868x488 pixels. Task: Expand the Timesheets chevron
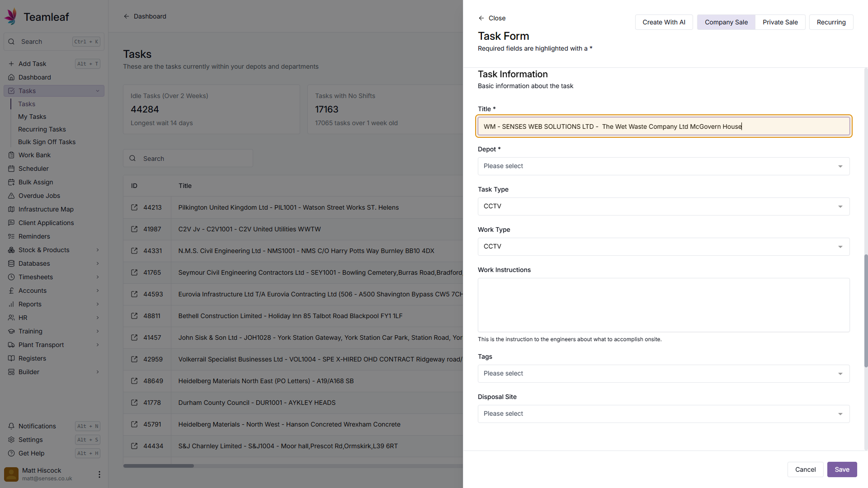[x=98, y=277]
